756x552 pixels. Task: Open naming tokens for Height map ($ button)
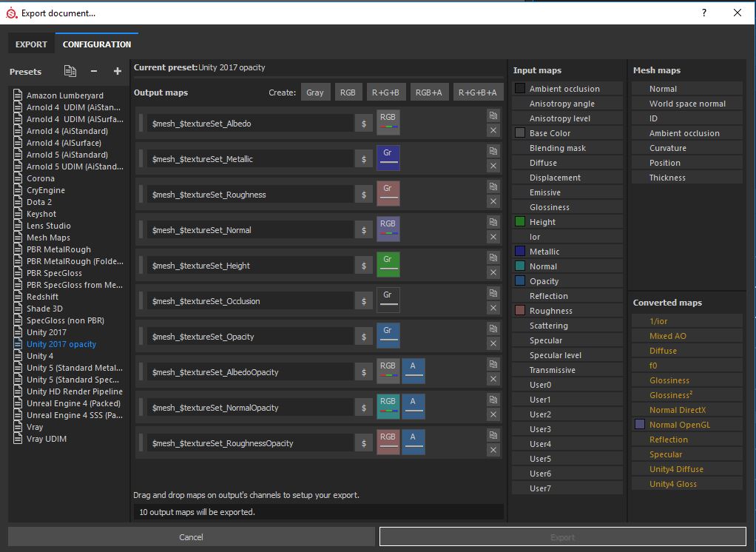point(364,266)
